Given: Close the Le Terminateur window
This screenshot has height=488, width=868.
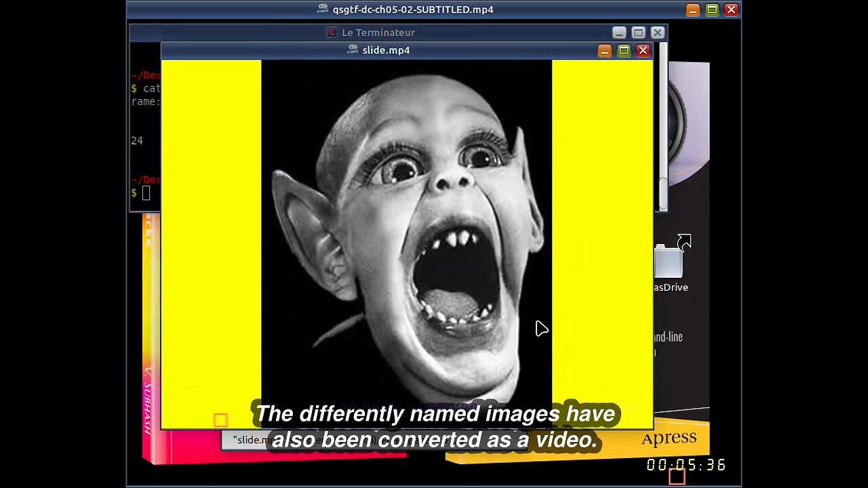Looking at the screenshot, I should click(x=658, y=33).
